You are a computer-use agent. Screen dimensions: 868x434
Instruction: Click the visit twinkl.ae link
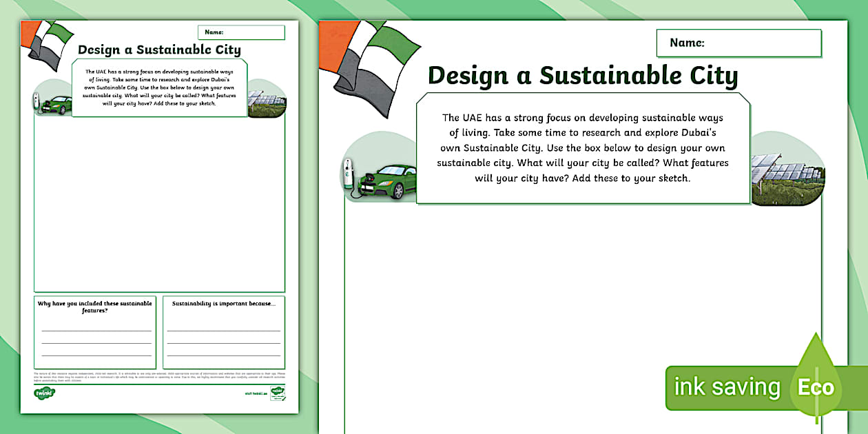point(255,393)
